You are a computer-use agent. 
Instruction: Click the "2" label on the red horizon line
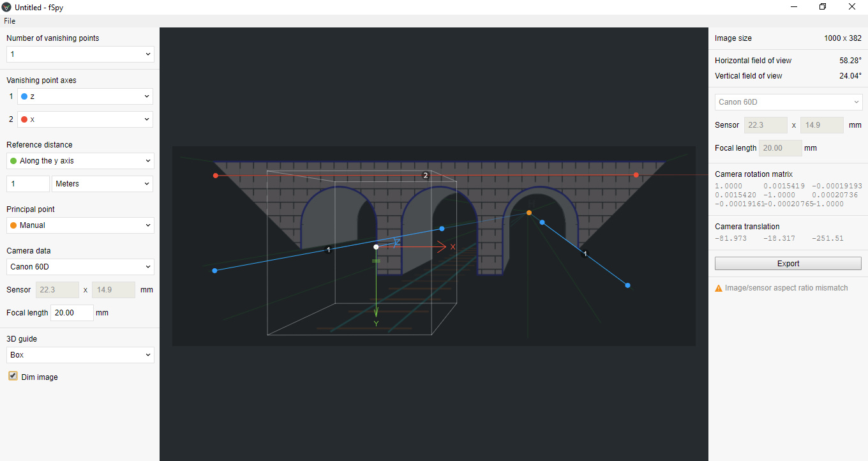coord(426,176)
